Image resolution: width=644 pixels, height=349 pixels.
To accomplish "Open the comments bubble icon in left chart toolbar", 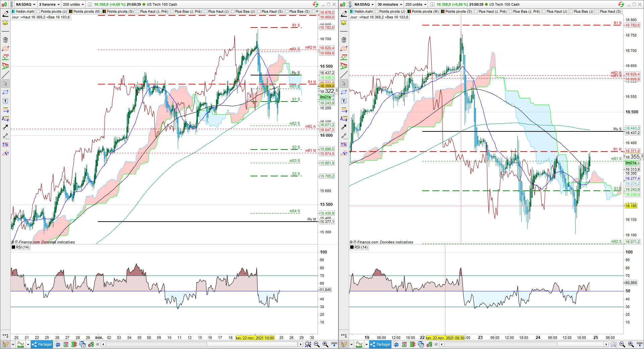I will 58,344.
